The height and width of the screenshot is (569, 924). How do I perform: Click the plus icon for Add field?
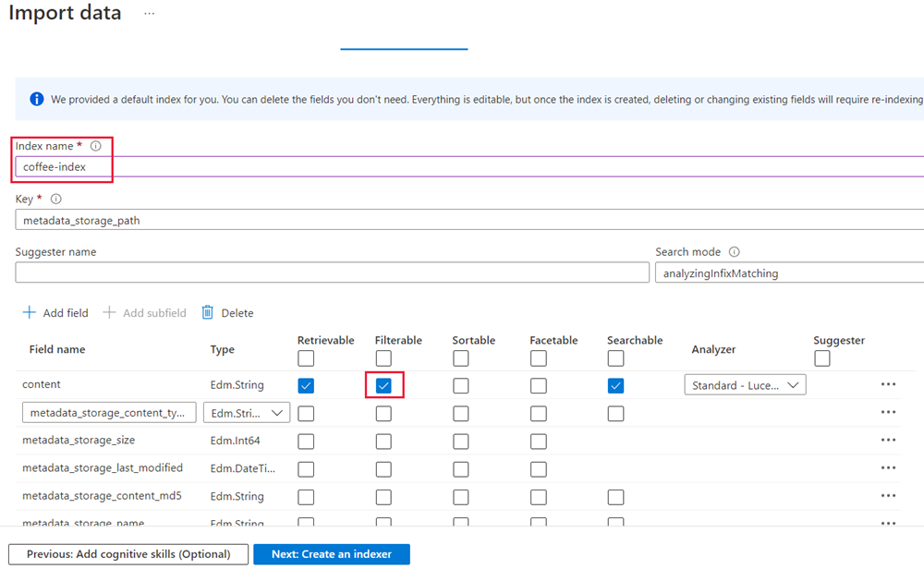[x=29, y=312]
